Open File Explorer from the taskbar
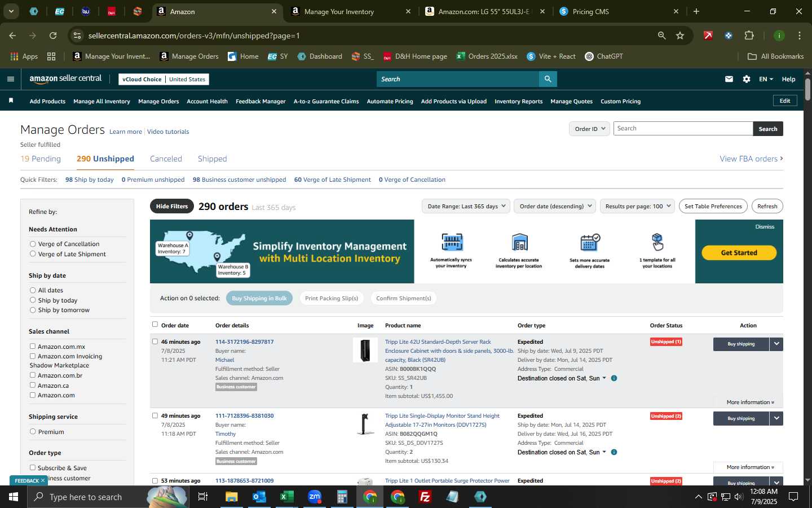This screenshot has width=812, height=508. pyautogui.click(x=232, y=497)
